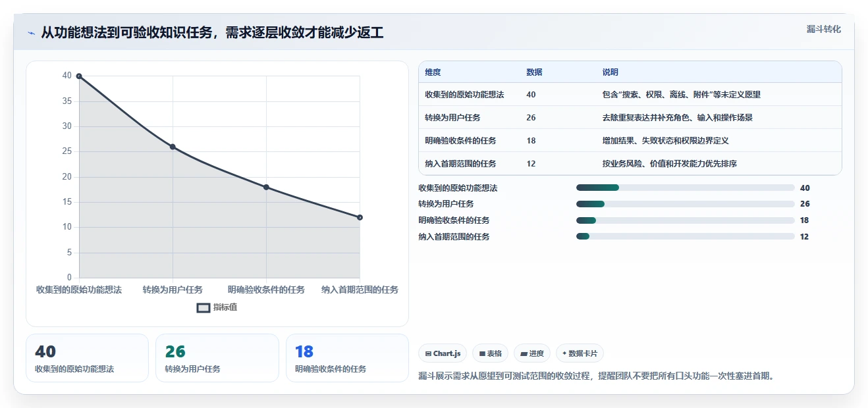Click description 按业务风险、价值和开发能力优先排序
868x408 pixels.
[x=669, y=164]
